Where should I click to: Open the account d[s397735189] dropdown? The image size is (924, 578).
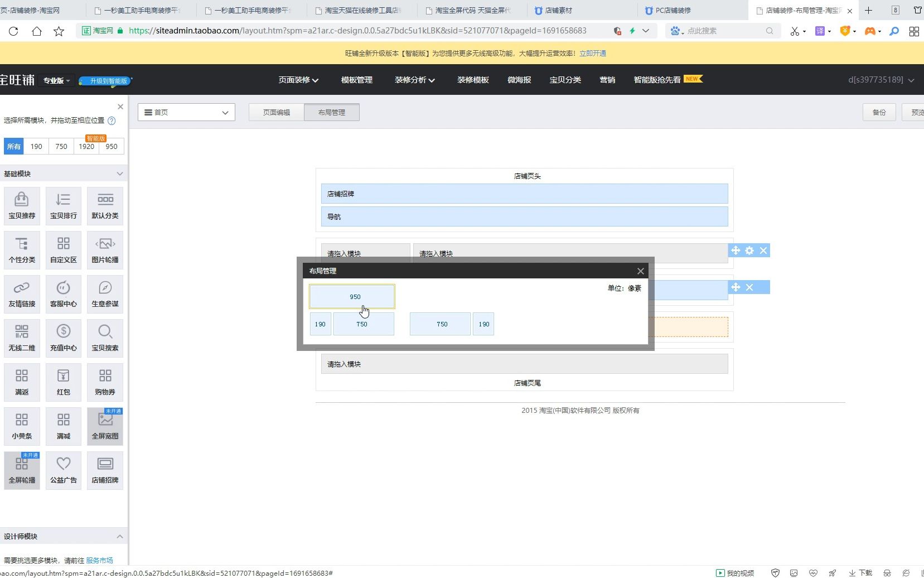point(881,80)
